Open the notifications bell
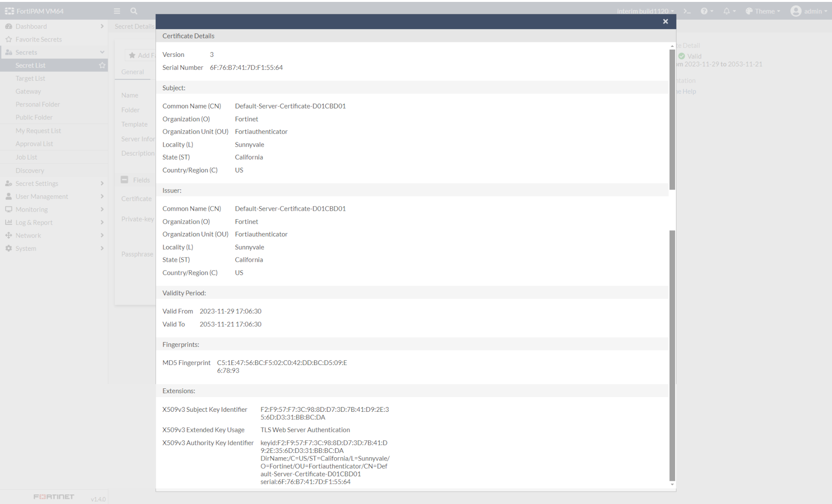This screenshot has height=504, width=832. [729, 11]
